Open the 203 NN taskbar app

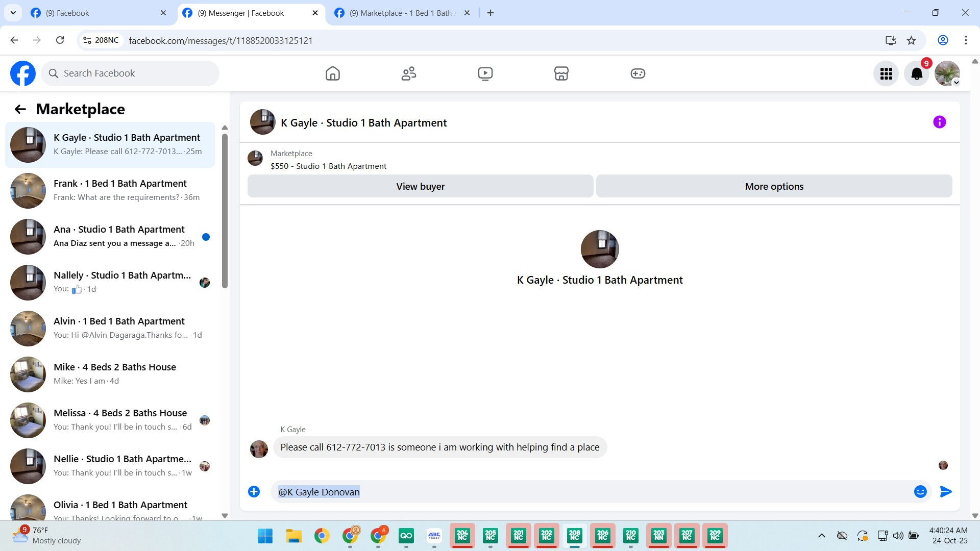click(x=658, y=536)
